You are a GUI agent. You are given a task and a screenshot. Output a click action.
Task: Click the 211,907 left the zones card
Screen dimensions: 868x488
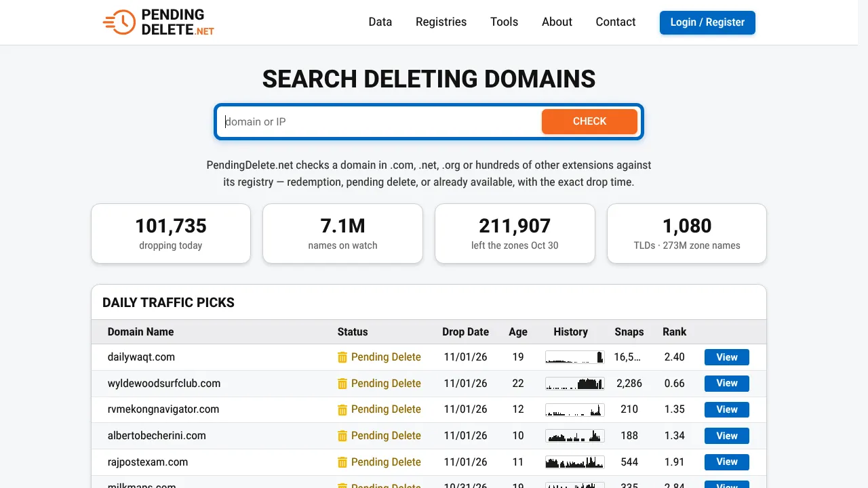tap(515, 233)
